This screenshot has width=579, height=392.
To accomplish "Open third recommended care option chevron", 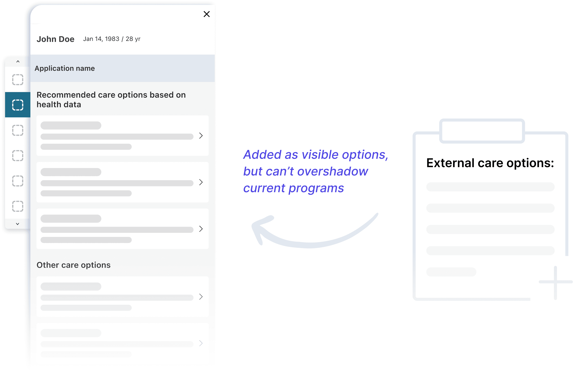I will 201,229.
